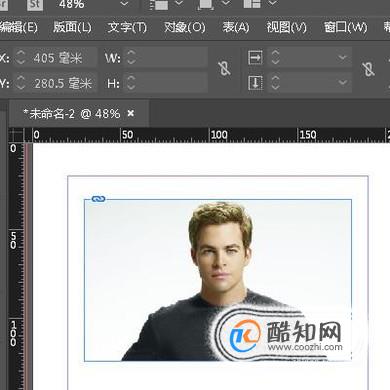The width and height of the screenshot is (390, 390).
Task: Expand the view options dropdown arrow
Action: [179, 3]
